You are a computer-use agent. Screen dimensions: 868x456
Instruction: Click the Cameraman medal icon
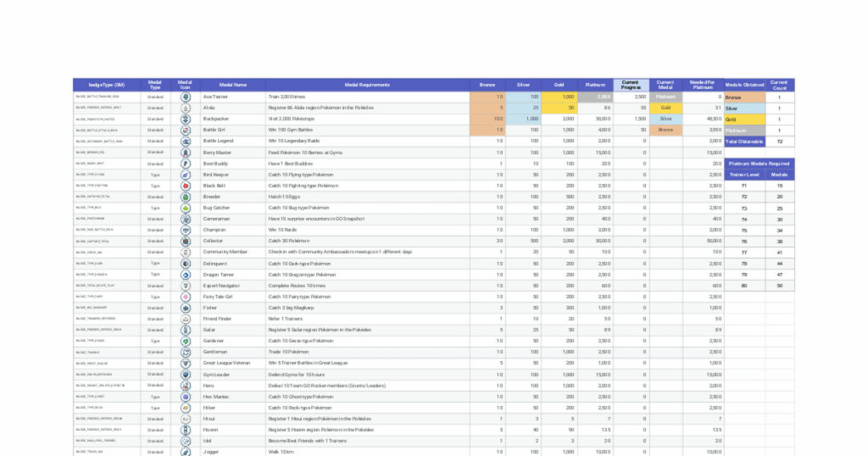click(186, 219)
